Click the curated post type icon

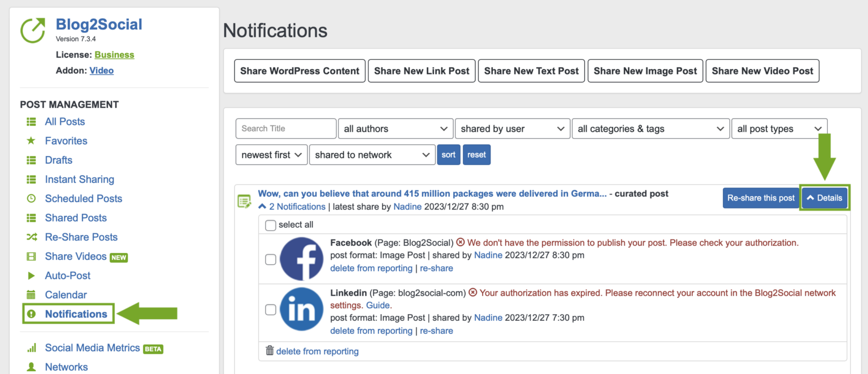tap(244, 201)
